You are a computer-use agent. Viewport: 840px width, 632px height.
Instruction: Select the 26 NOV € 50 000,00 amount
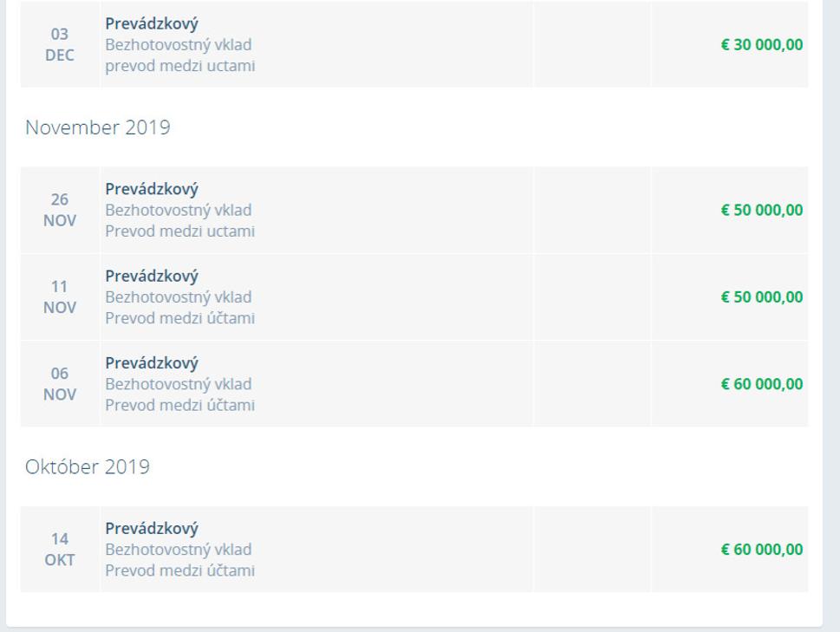(762, 210)
